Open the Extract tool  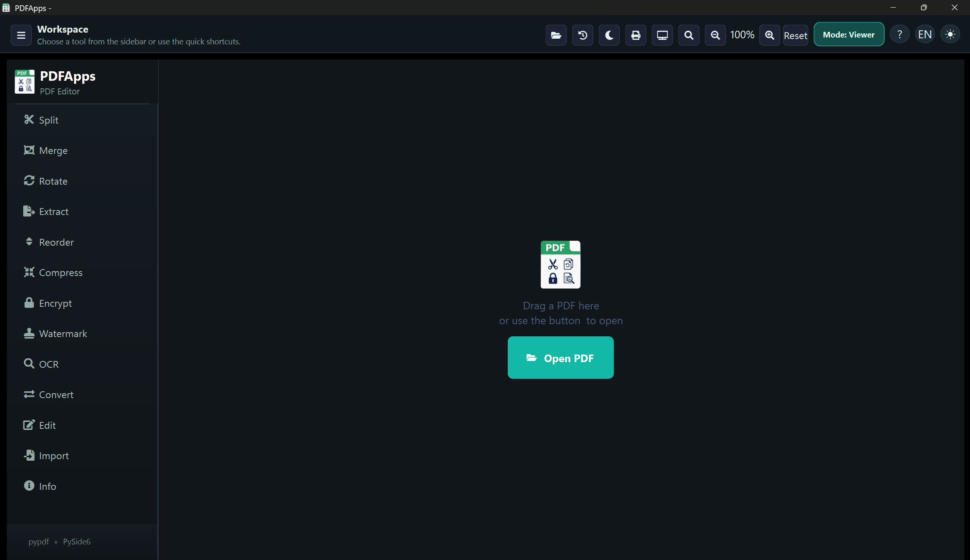tap(82, 212)
